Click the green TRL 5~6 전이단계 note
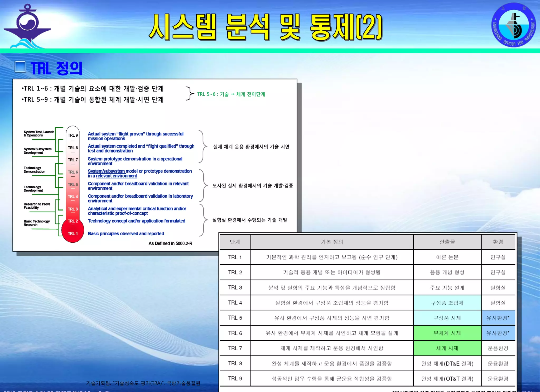The image size is (540, 392). (231, 94)
